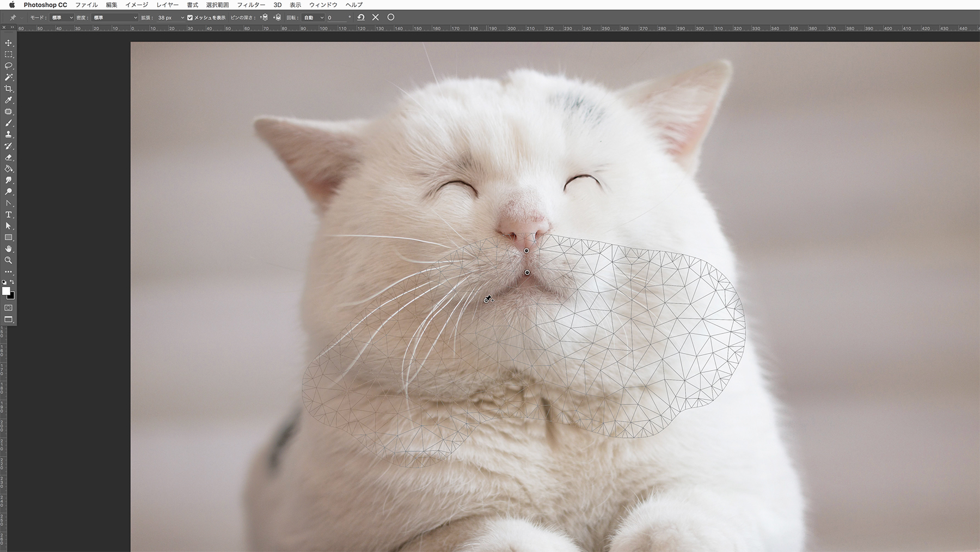980x552 pixels.
Task: Expand tools panel to two columns
Action: pyautogui.click(x=12, y=27)
